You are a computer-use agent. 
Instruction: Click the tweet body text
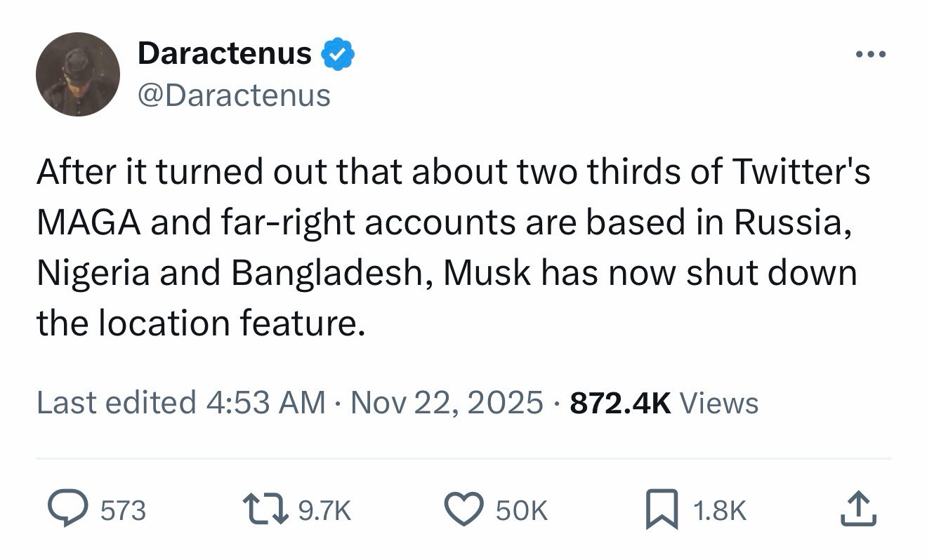449,247
